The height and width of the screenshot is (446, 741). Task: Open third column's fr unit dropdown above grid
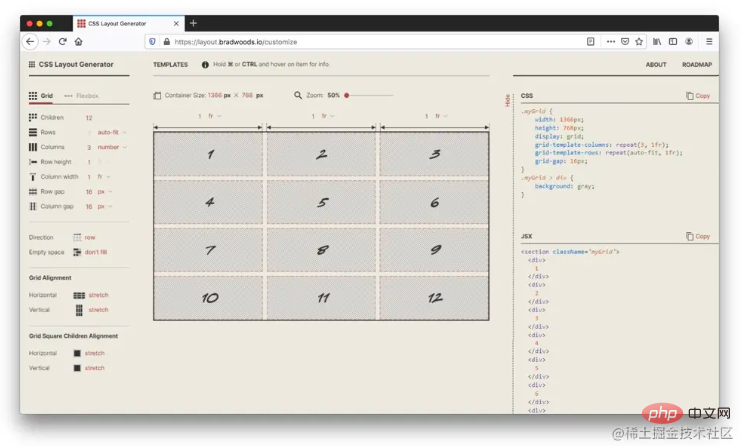point(441,116)
